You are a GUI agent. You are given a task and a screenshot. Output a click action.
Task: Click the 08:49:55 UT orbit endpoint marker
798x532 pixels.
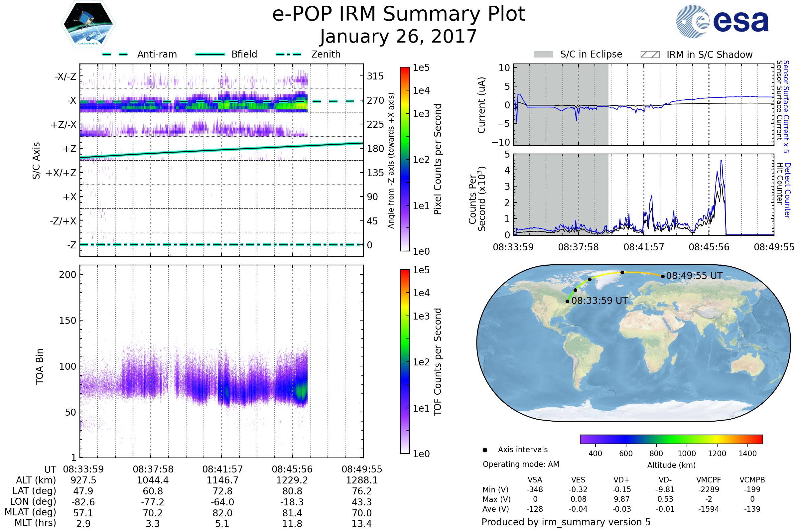[x=663, y=277]
